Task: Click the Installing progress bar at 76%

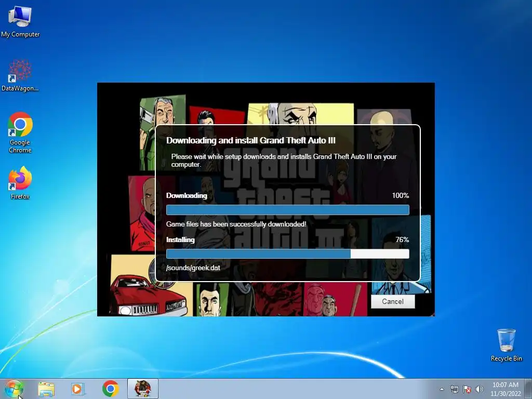Action: click(288, 254)
